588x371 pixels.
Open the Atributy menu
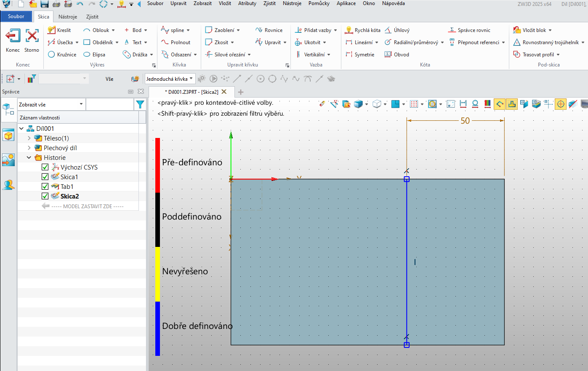247,3
